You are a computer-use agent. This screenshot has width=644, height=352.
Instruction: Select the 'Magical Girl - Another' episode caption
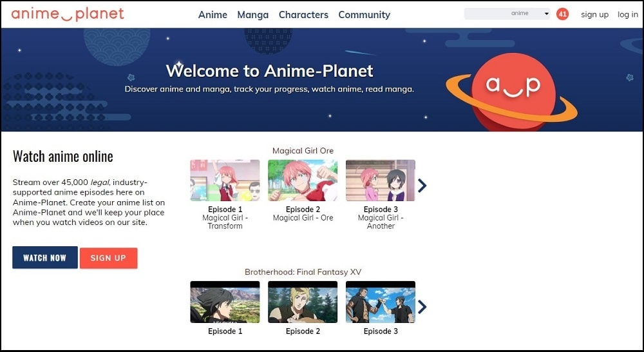(x=381, y=222)
